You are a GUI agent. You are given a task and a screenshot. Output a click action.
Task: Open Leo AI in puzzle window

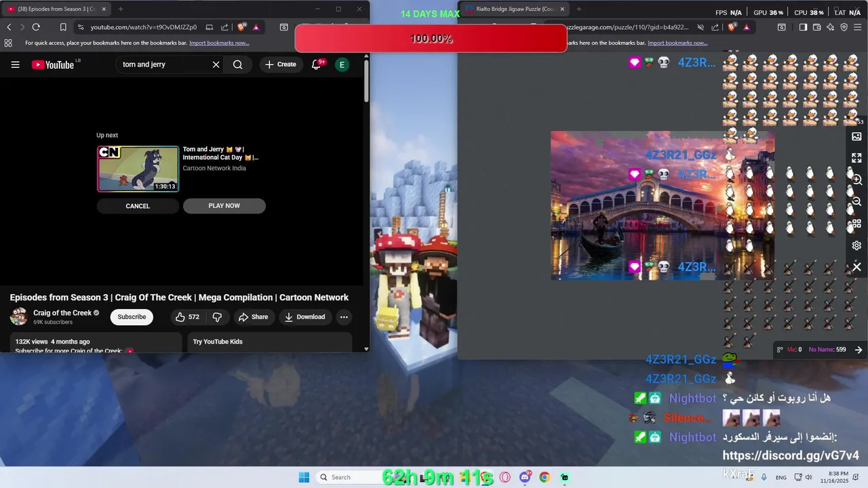[x=831, y=27]
